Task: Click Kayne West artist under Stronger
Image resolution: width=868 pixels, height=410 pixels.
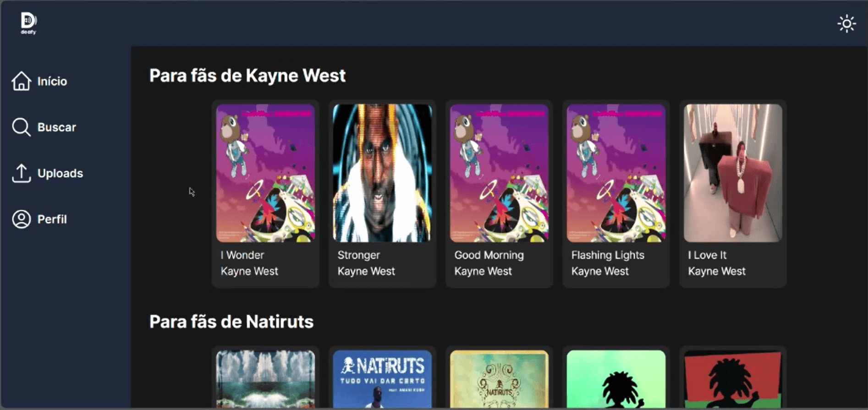Action: [366, 271]
